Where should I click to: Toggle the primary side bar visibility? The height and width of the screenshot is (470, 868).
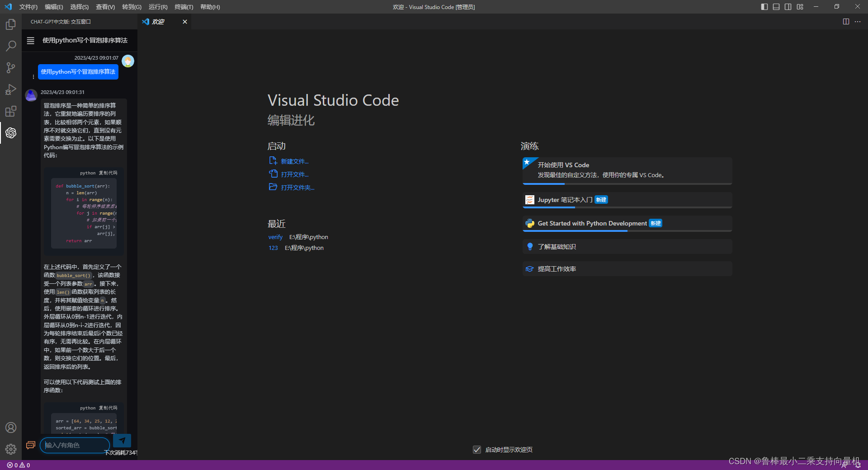click(764, 7)
